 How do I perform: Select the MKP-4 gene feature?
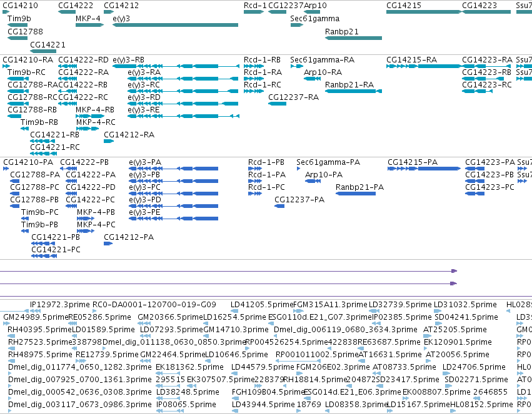[89, 25]
